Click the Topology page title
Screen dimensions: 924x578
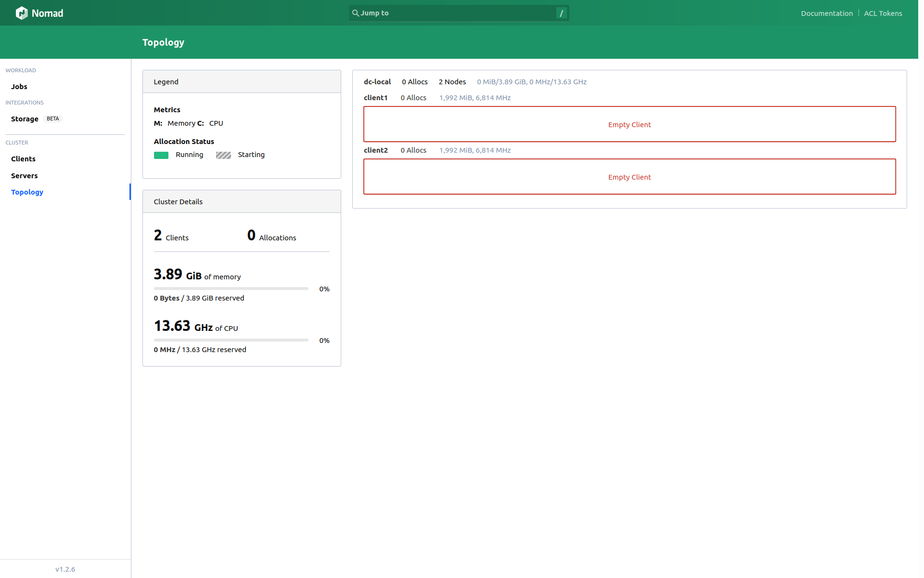pyautogui.click(x=163, y=42)
